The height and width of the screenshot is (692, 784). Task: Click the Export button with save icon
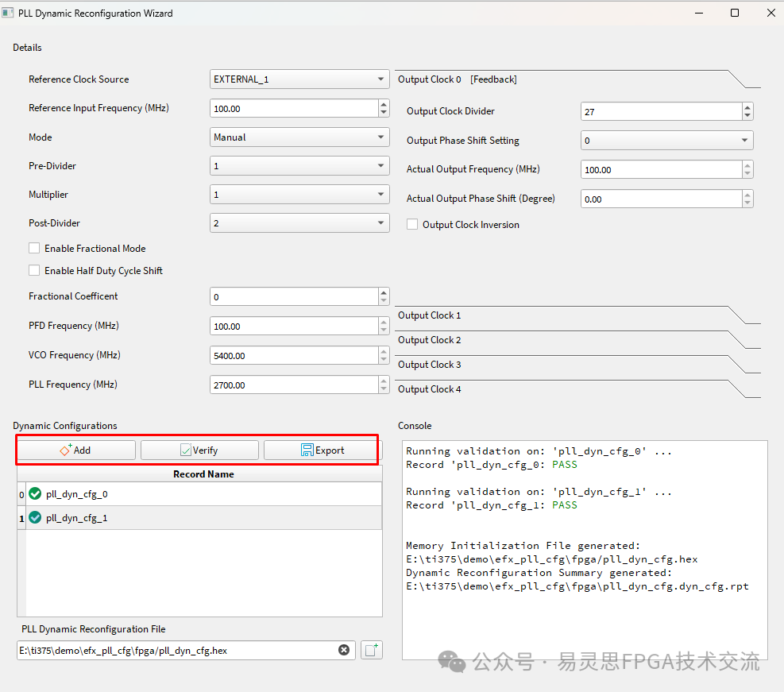(x=322, y=450)
